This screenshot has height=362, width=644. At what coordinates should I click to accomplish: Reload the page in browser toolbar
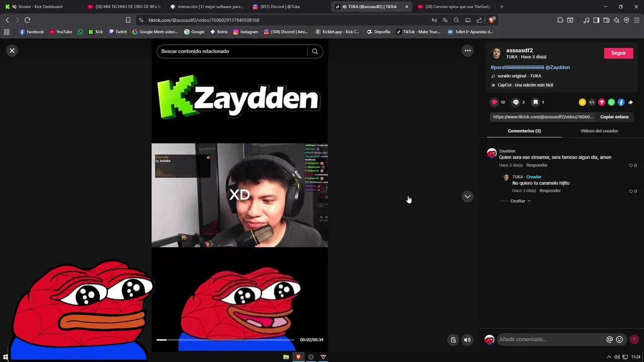point(27,20)
